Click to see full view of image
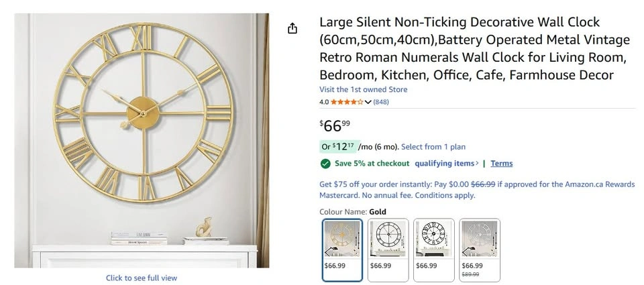Viewport: 644px width, 285px height. 142,278
